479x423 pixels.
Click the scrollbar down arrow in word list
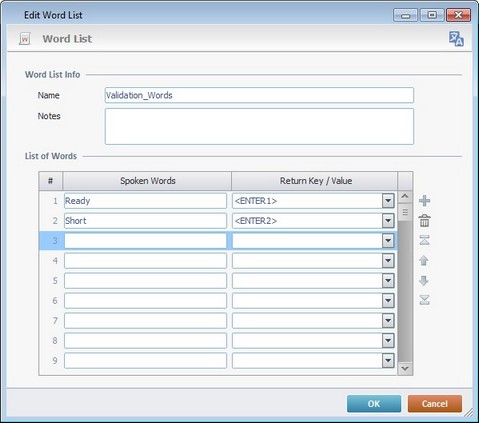click(405, 368)
